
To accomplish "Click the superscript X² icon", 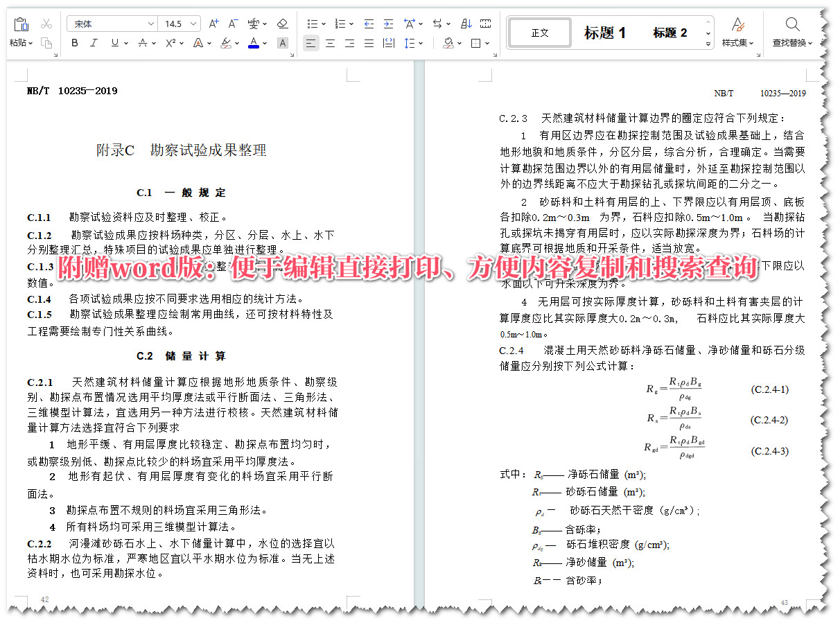I will pyautogui.click(x=169, y=43).
